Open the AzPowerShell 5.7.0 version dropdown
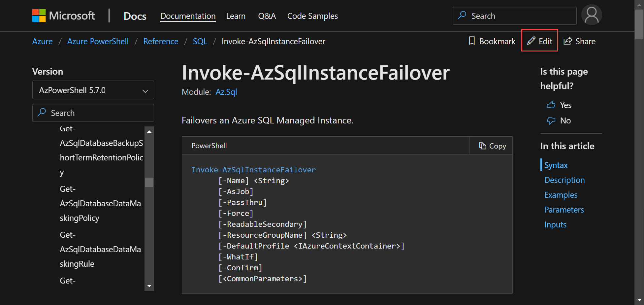 pyautogui.click(x=93, y=90)
